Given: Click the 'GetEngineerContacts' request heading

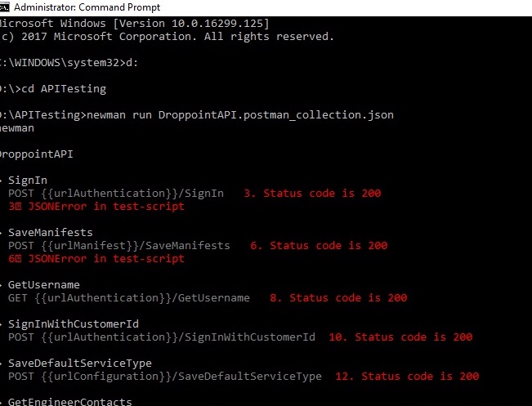Looking at the screenshot, I should pos(70,402).
